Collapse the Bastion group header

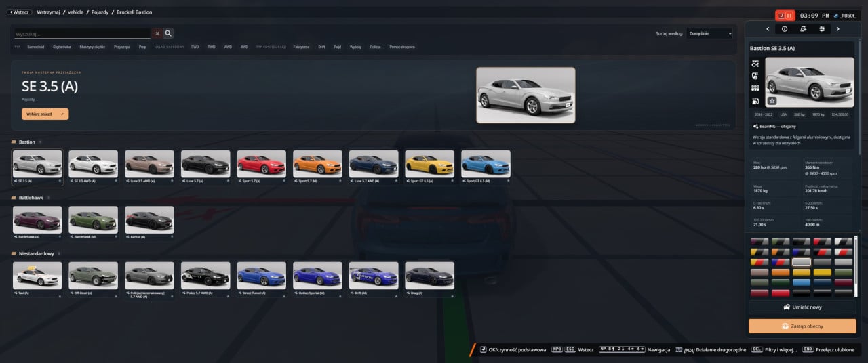(26, 142)
